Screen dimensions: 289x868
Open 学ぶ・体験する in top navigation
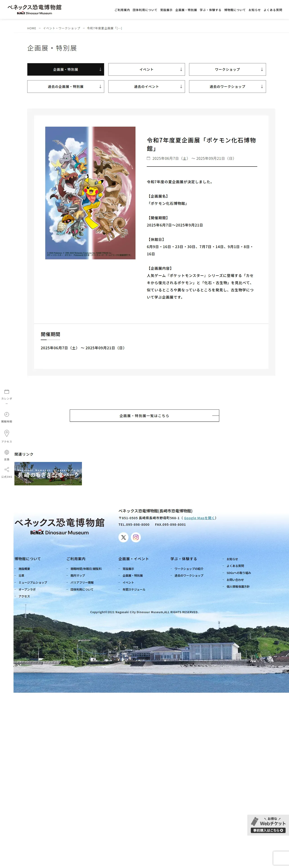pos(210,10)
